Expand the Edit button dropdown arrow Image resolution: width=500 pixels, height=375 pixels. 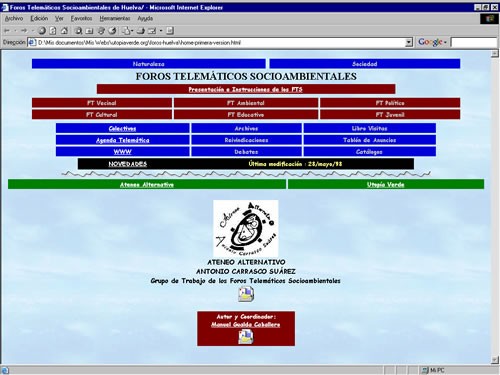161,31
